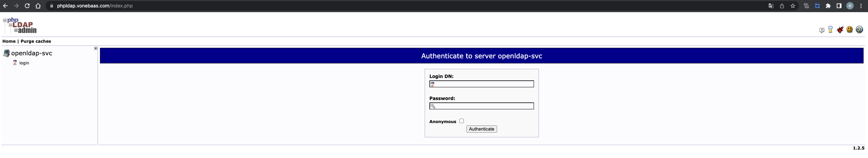Expand the tree with the plus box

click(96, 48)
